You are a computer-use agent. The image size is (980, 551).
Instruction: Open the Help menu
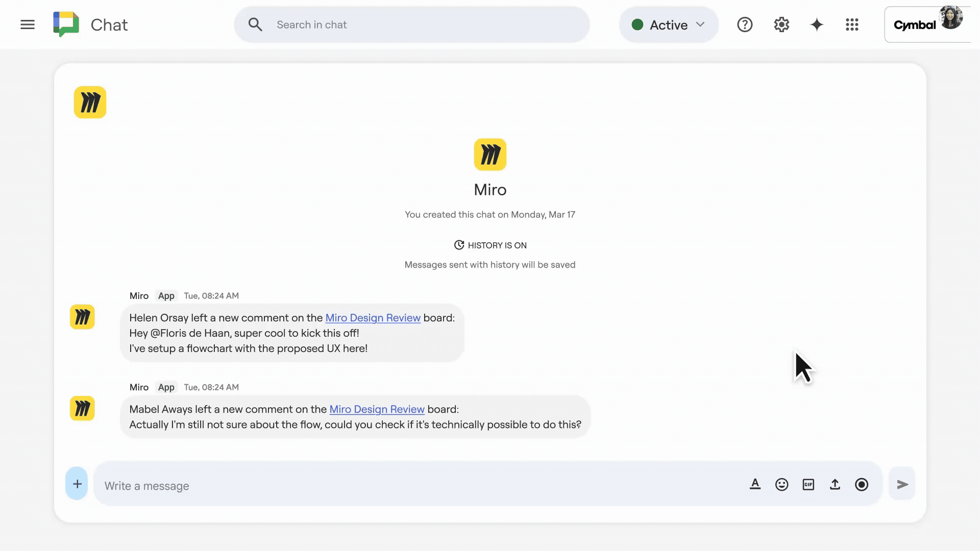tap(745, 24)
